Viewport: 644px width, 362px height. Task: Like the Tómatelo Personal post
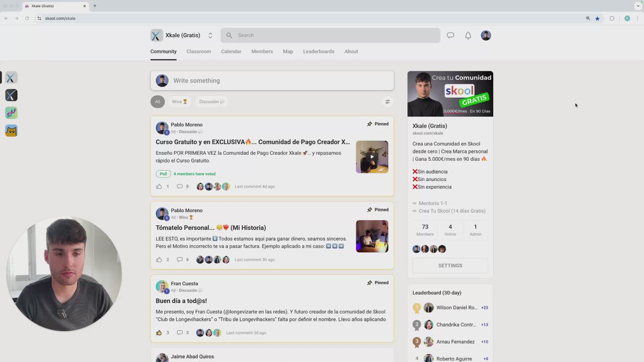click(159, 260)
